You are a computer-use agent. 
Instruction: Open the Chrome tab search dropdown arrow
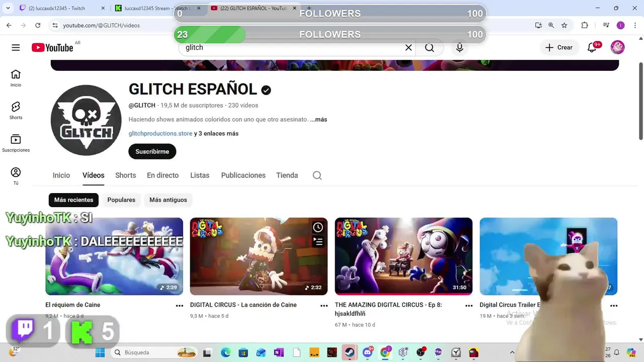8,8
